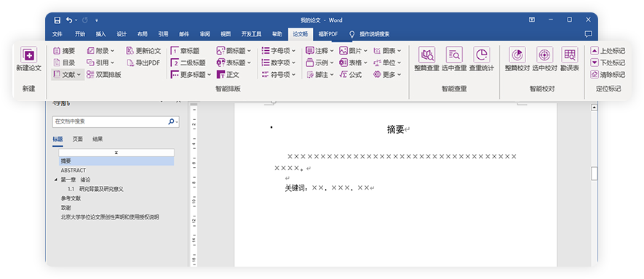The image size is (644, 279).
Task: Click the 更新论文 update thesis button
Action: 143,51
